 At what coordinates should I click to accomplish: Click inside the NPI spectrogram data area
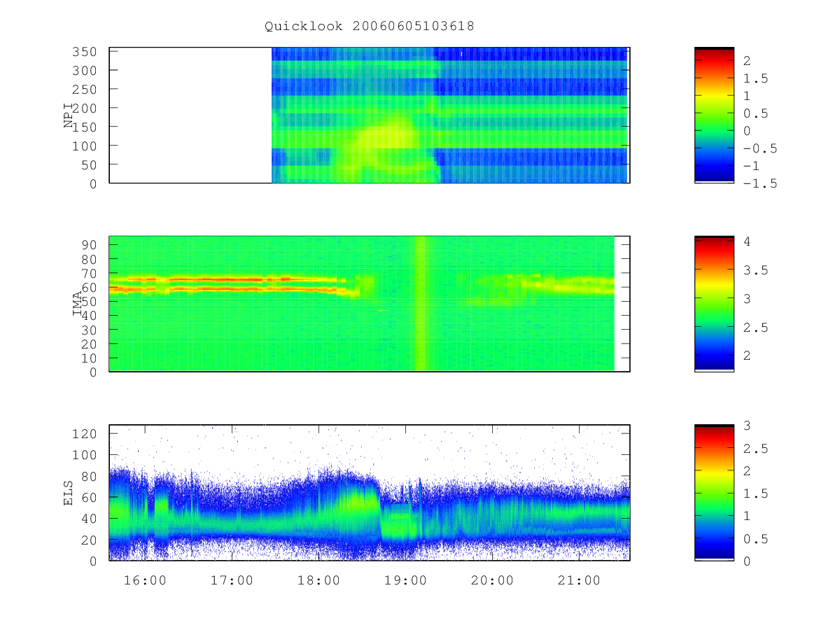tap(450, 115)
